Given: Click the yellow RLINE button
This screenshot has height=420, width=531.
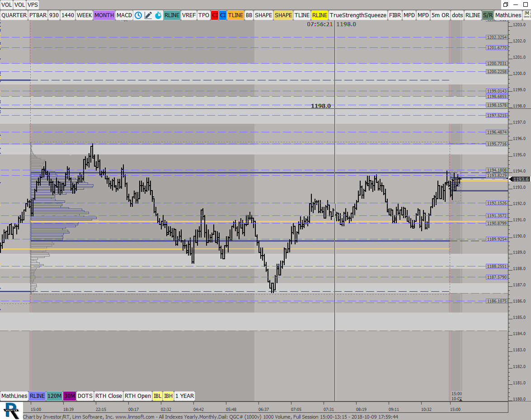Looking at the screenshot, I should coord(320,15).
